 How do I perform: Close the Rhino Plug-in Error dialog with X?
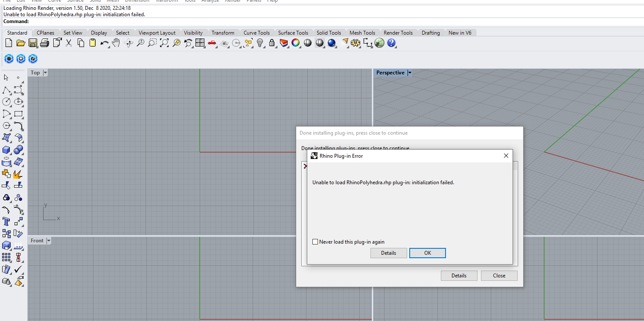506,156
